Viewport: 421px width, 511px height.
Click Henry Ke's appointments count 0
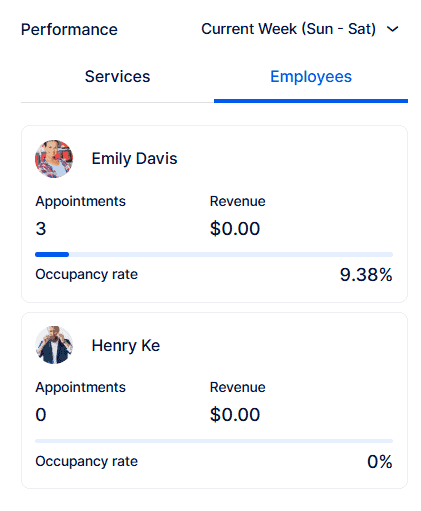click(x=41, y=415)
